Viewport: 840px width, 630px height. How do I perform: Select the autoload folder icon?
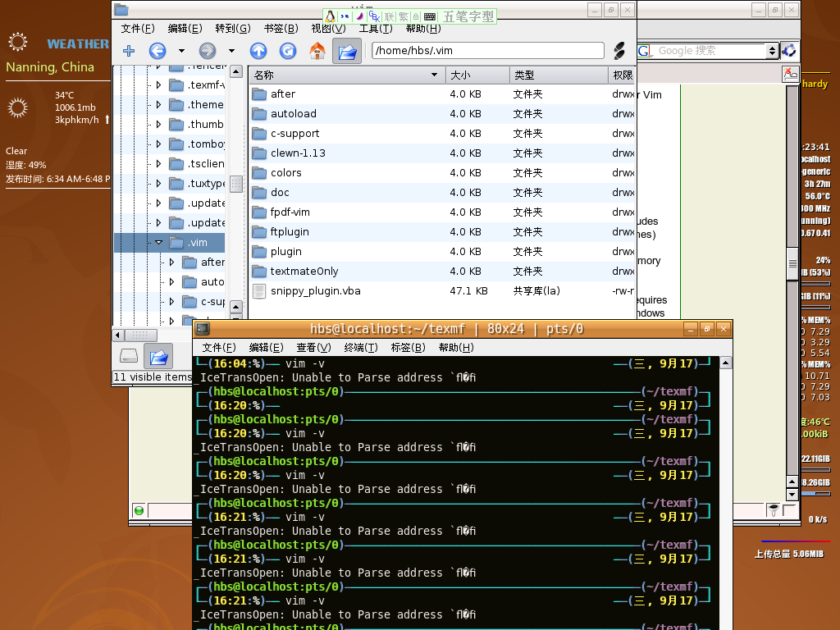tap(259, 114)
